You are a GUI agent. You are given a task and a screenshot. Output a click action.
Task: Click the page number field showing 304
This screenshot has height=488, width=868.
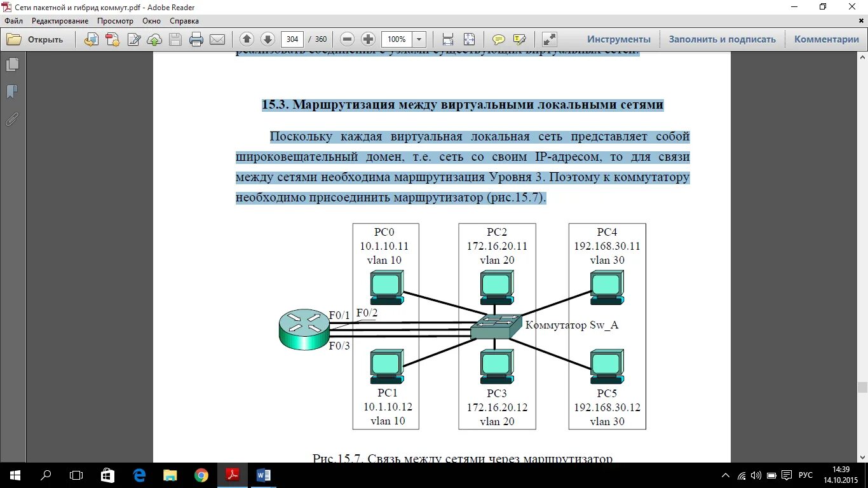(x=292, y=39)
